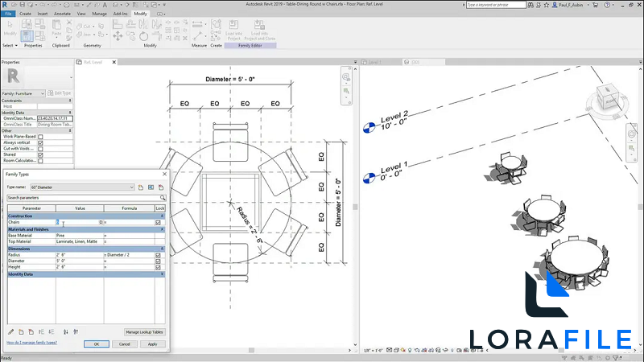This screenshot has width=644, height=362.
Task: Click the floor plan horizontal scrollbar thumb
Action: coord(251,350)
